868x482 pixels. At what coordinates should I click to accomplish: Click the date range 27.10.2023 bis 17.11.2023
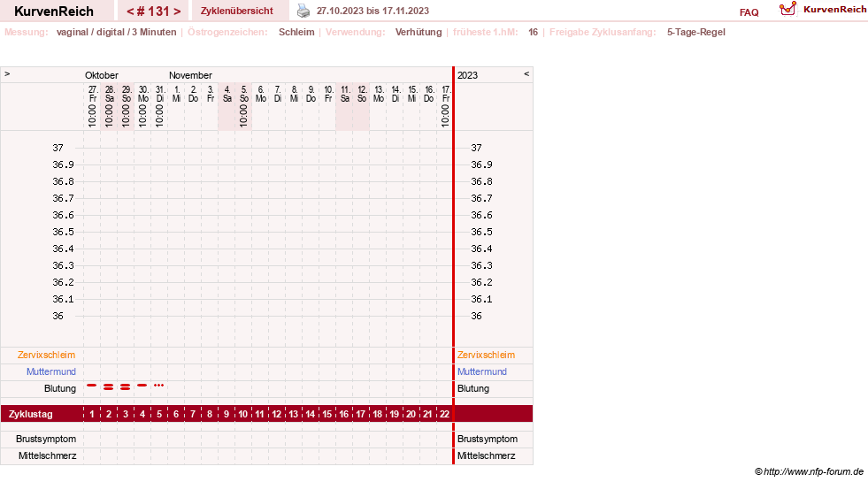tap(373, 11)
